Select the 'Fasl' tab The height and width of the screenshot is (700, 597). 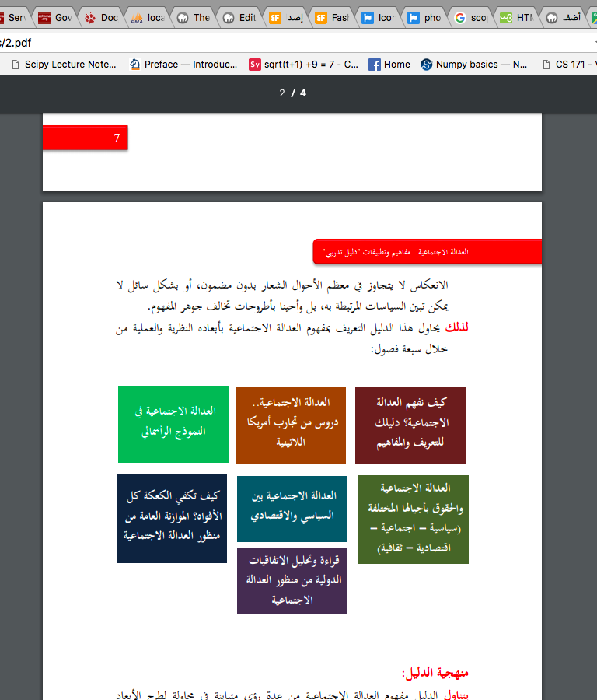pos(333,17)
